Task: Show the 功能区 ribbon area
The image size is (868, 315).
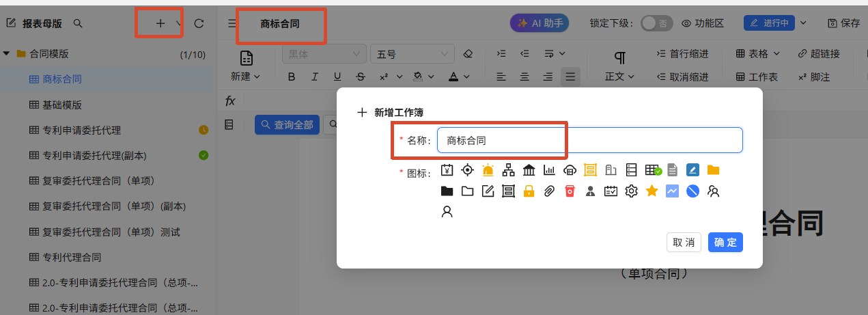Action: [703, 23]
